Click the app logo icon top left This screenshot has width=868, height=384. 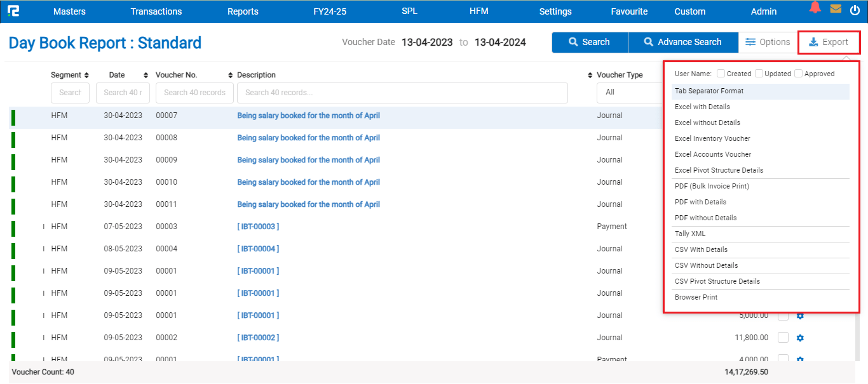coord(14,10)
